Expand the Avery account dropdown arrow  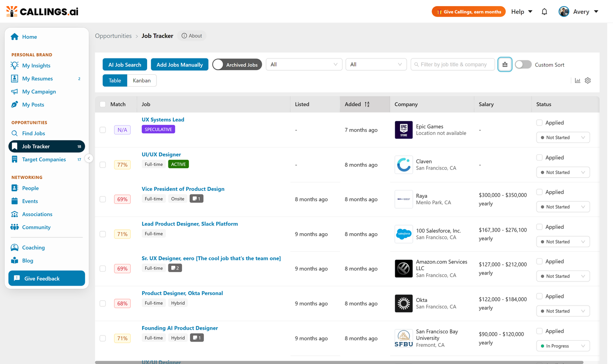tap(596, 12)
